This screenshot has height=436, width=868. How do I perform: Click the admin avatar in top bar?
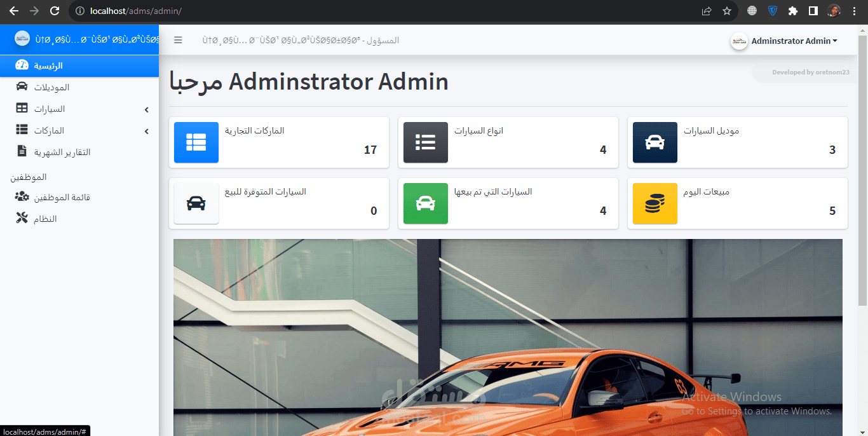click(739, 41)
